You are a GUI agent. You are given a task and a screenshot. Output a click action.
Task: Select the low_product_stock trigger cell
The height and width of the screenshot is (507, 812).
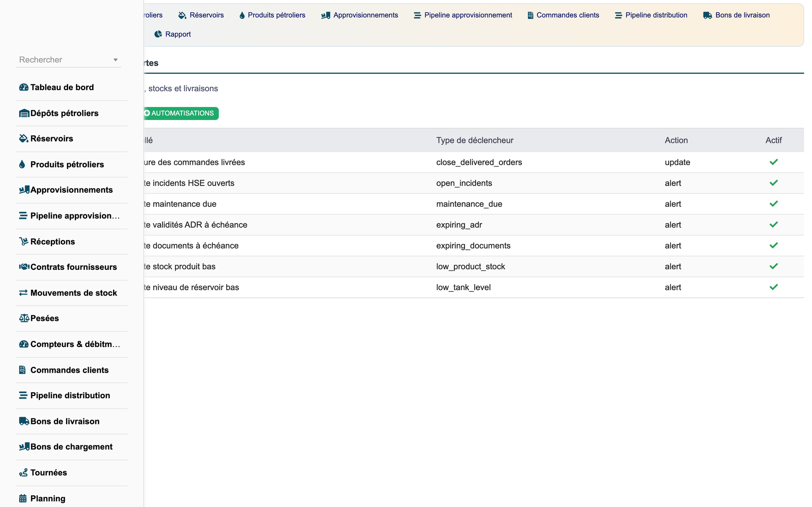point(471,266)
